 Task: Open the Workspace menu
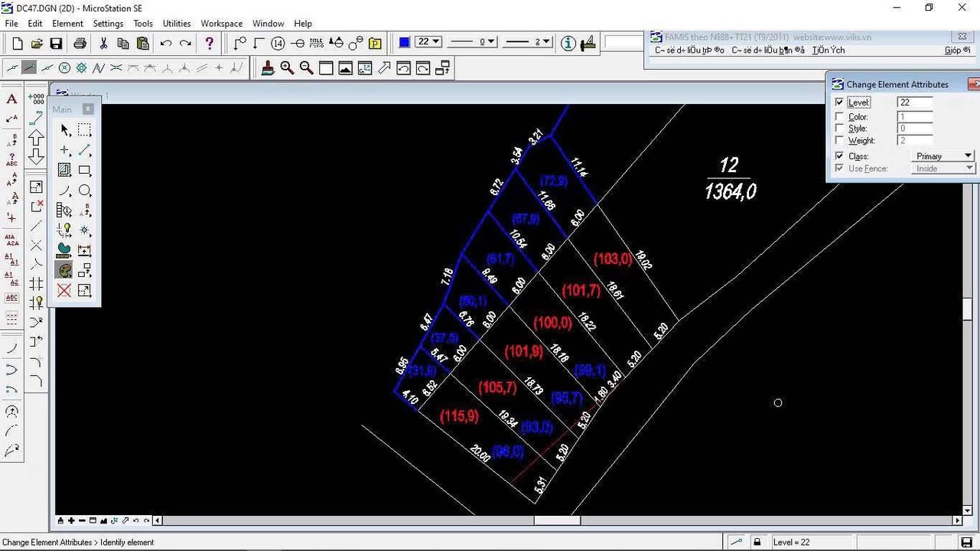[221, 23]
